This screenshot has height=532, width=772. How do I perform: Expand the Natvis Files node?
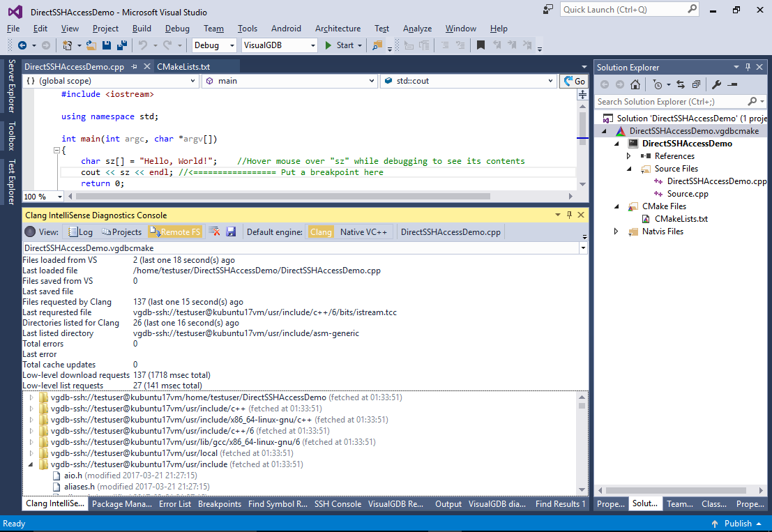(616, 231)
